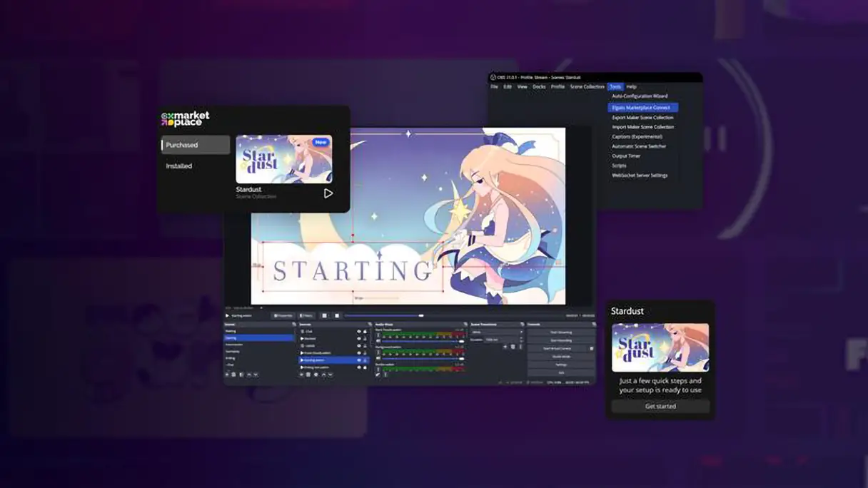Open Automatic Scene Switcher
Image resolution: width=868 pixels, height=488 pixels.
(639, 146)
